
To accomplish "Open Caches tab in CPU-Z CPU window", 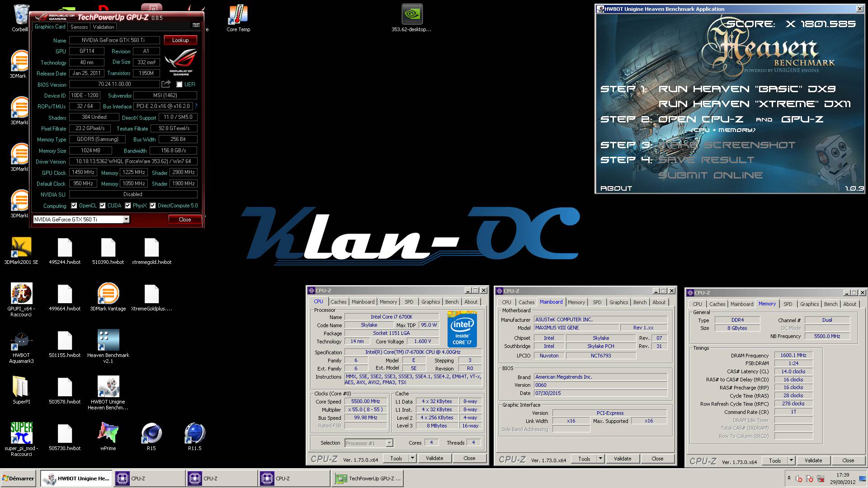I will pos(338,302).
